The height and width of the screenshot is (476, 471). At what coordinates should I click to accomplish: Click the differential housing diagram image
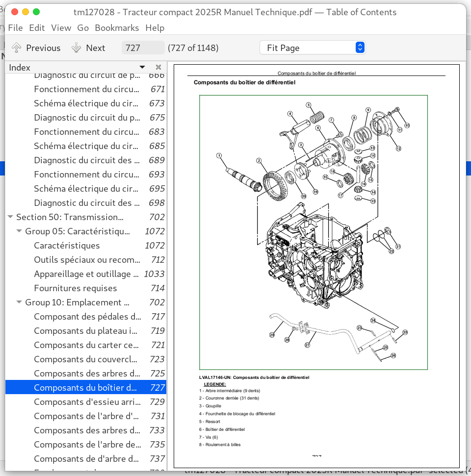point(314,232)
